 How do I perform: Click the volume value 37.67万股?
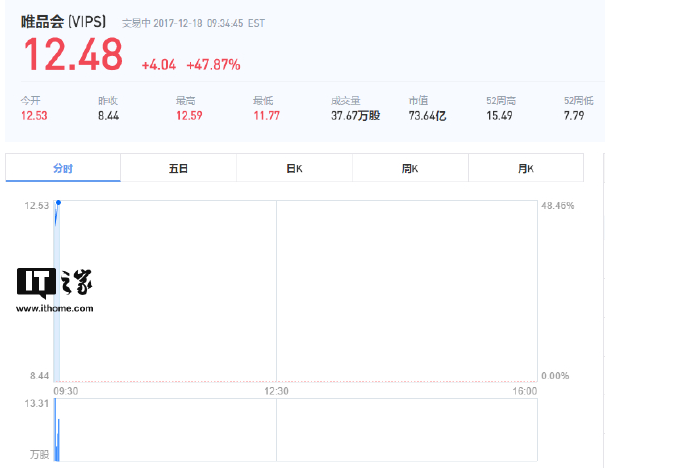[x=355, y=115]
